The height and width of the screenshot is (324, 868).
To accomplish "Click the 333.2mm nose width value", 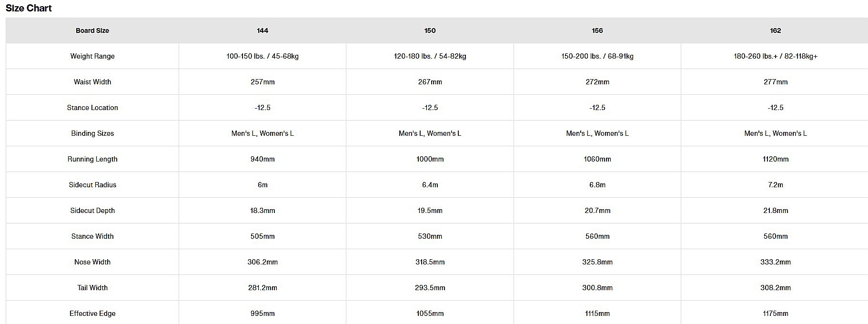I will [x=775, y=262].
